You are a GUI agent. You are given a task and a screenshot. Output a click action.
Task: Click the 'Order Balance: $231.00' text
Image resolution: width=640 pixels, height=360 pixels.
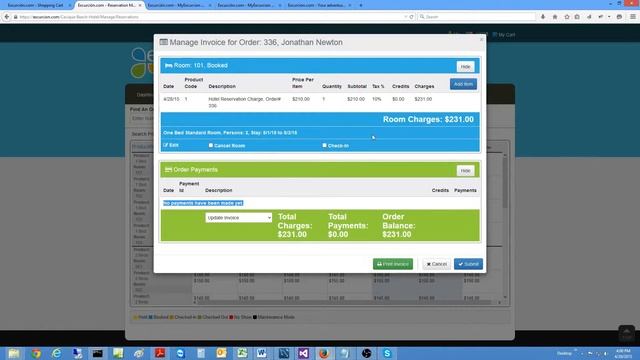[x=399, y=225]
